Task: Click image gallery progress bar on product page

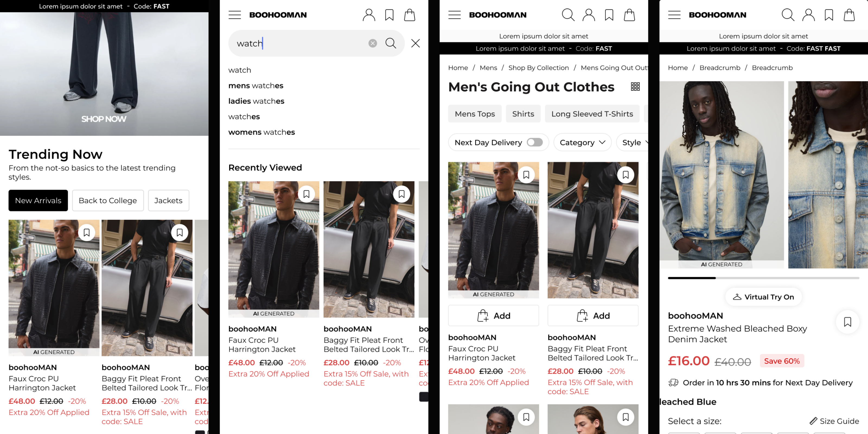Action: (x=763, y=278)
